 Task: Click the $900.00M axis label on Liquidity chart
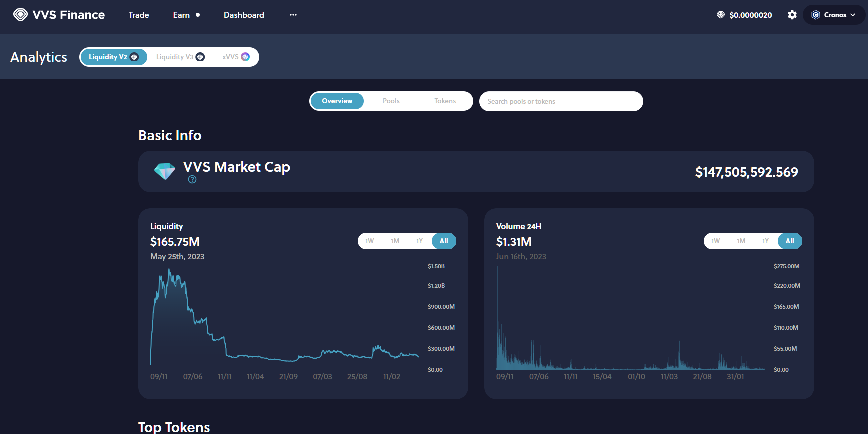pos(441,307)
